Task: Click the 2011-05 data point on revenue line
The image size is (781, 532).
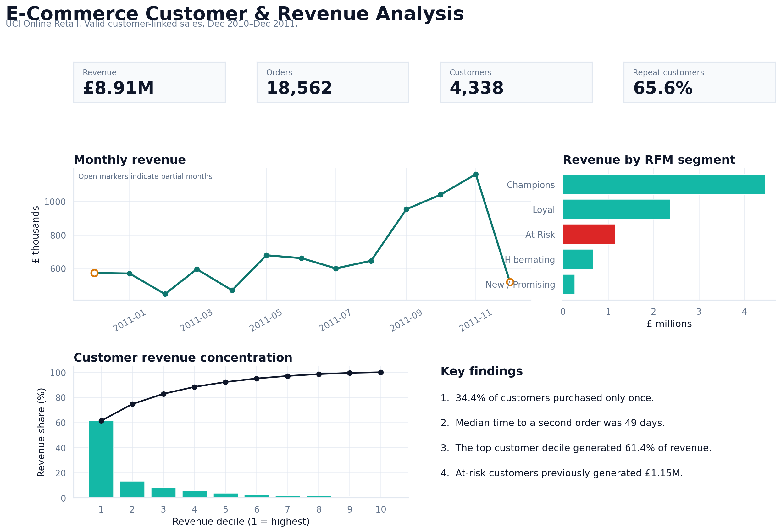Action: [267, 255]
